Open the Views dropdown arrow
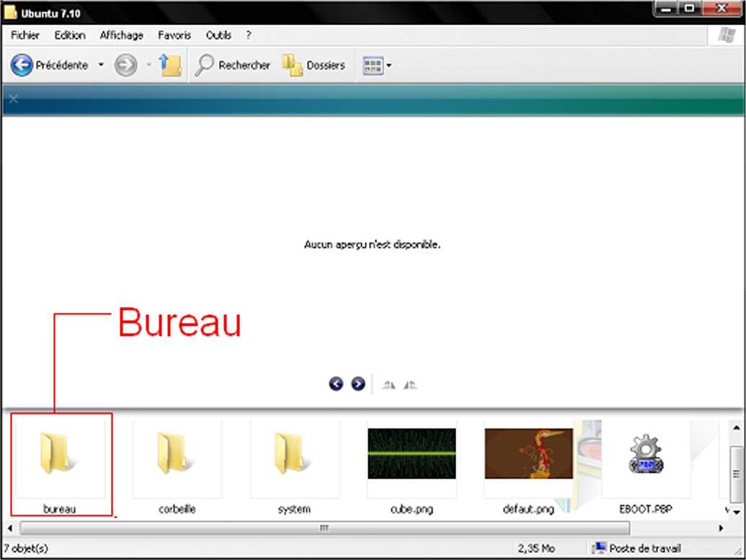 click(x=389, y=66)
